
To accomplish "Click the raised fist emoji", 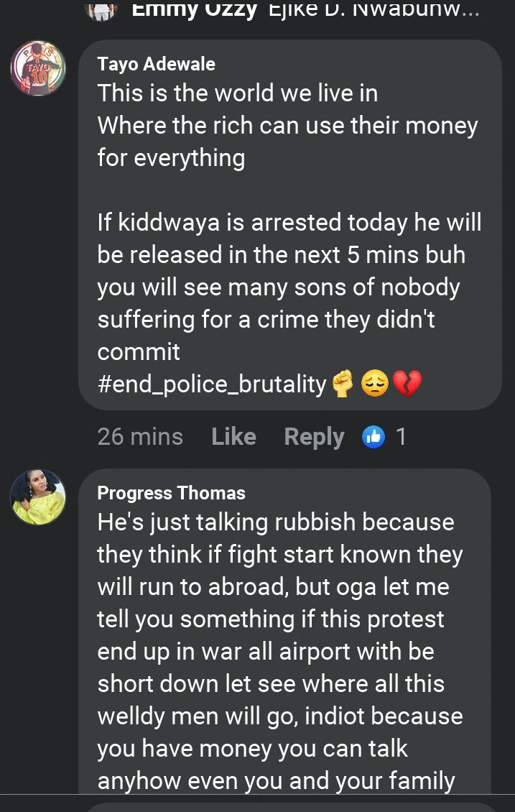I will pos(344,385).
